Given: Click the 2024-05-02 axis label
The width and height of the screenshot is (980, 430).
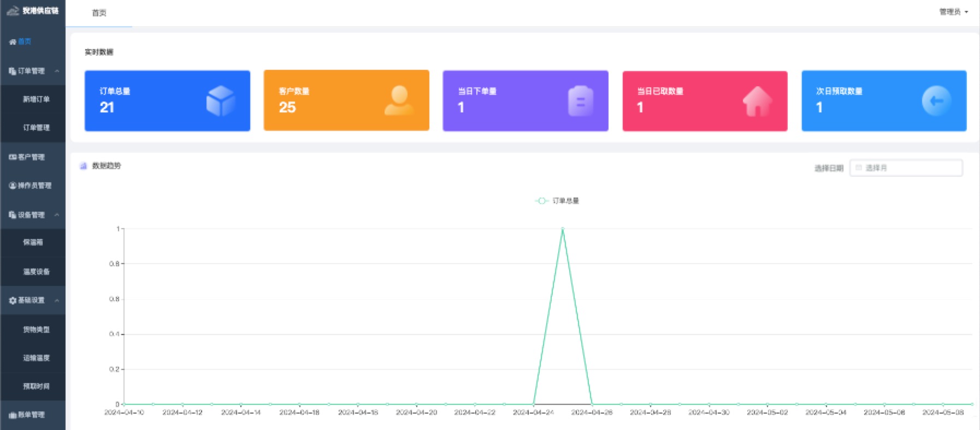Looking at the screenshot, I should click(767, 413).
